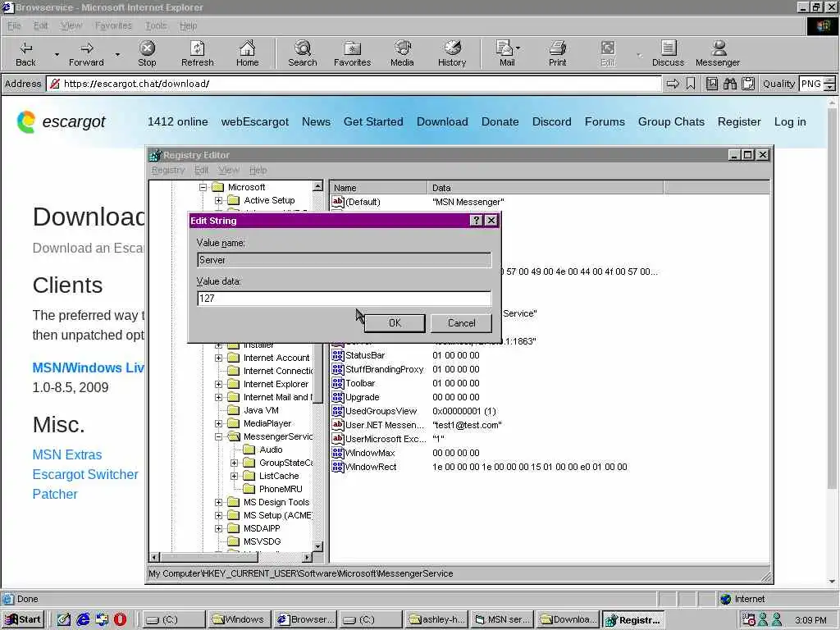
Task: Click the Edit String help question button
Action: pos(476,221)
